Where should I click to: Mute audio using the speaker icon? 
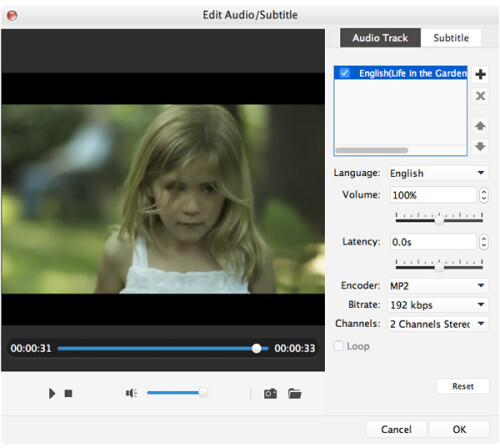(132, 393)
